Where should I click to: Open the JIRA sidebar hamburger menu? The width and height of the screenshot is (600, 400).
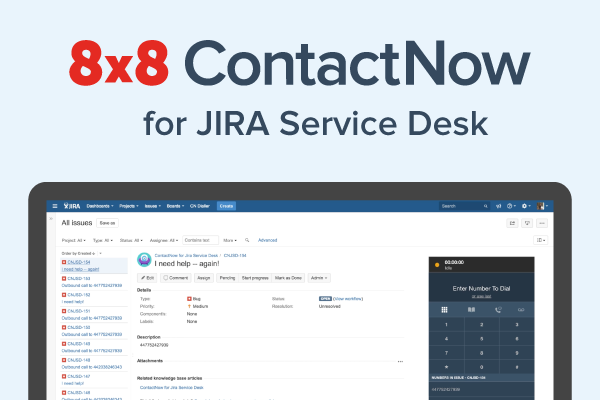pyautogui.click(x=55, y=206)
